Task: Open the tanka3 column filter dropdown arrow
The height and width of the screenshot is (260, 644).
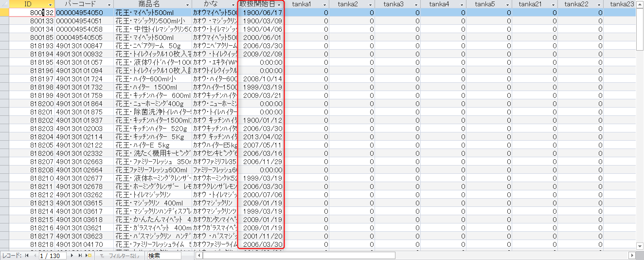Action: pos(416,4)
